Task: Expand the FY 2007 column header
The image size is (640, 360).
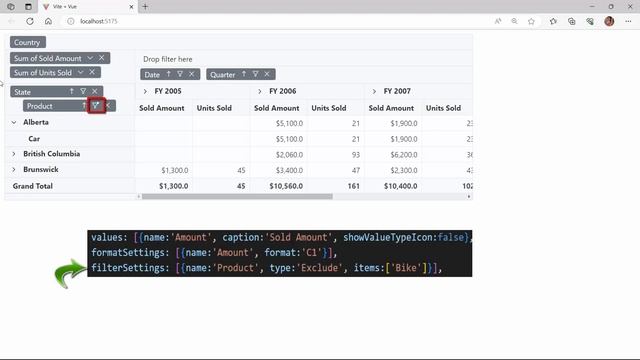Action: tap(374, 91)
